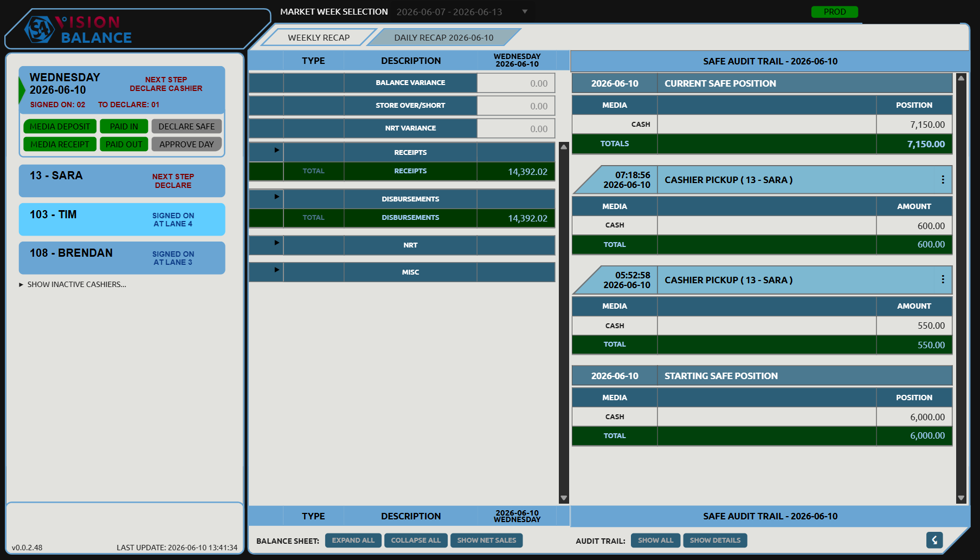Click the Media Deposit button

point(60,126)
